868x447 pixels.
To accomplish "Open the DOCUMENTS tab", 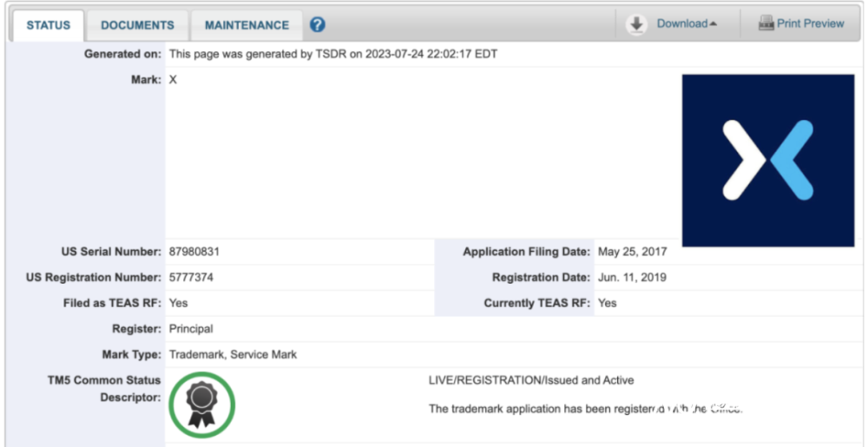I will click(x=137, y=25).
